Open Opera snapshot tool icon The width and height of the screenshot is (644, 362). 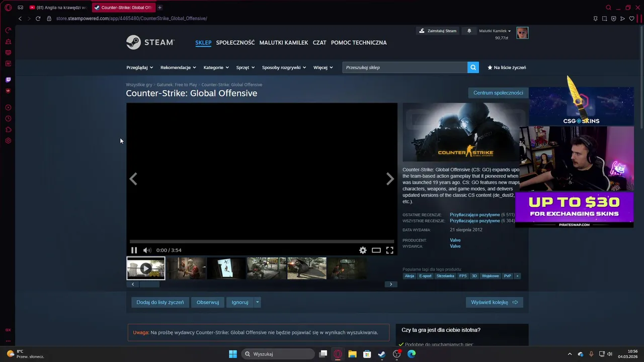pos(604,19)
